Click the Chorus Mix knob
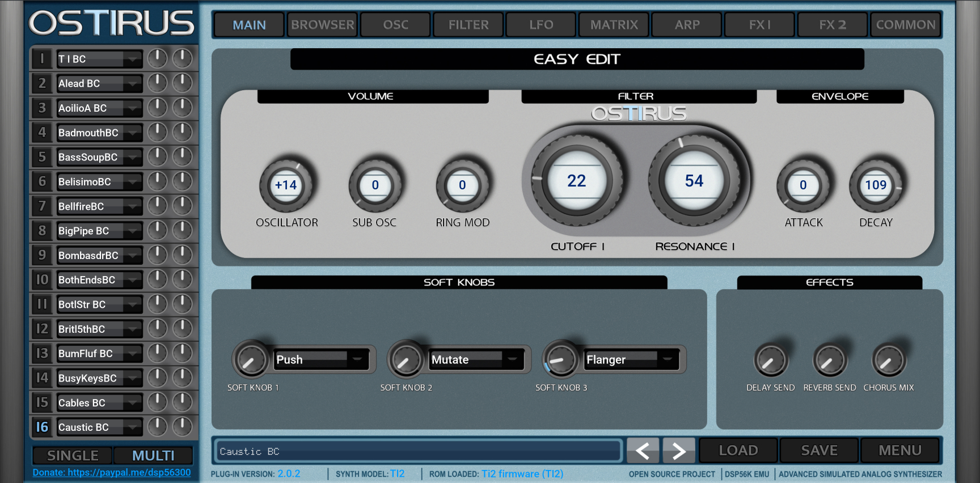 pyautogui.click(x=888, y=361)
